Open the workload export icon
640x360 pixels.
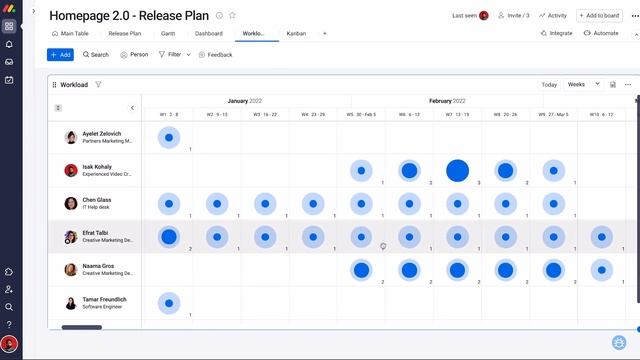pos(613,84)
